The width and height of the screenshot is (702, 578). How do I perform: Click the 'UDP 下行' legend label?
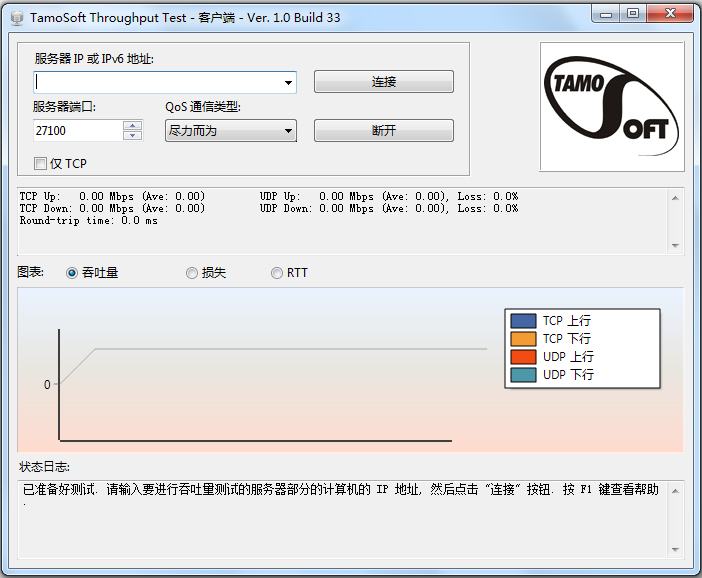[568, 374]
